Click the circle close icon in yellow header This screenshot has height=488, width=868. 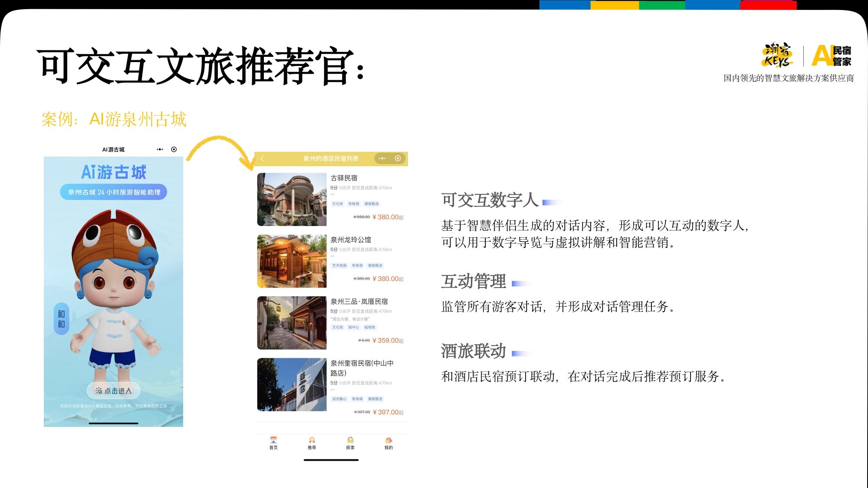pos(398,158)
